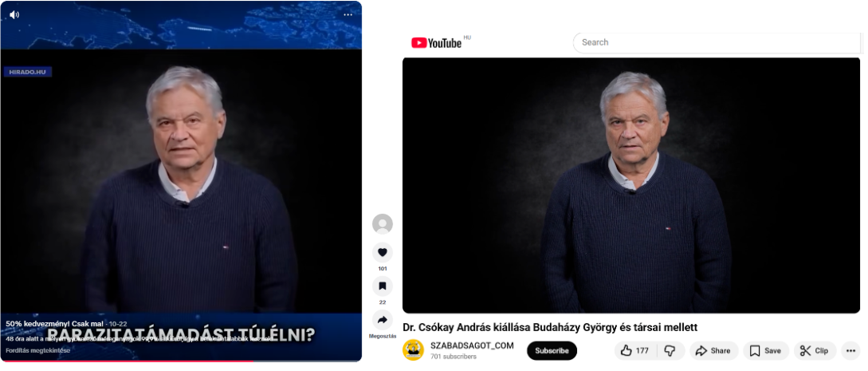Click Fordítás megtekintése to view the translation

click(38, 350)
